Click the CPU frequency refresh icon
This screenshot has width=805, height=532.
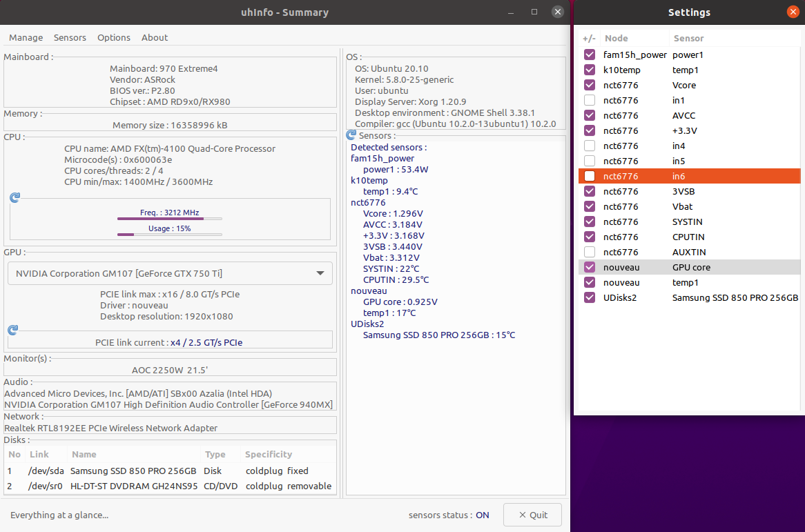(15, 197)
